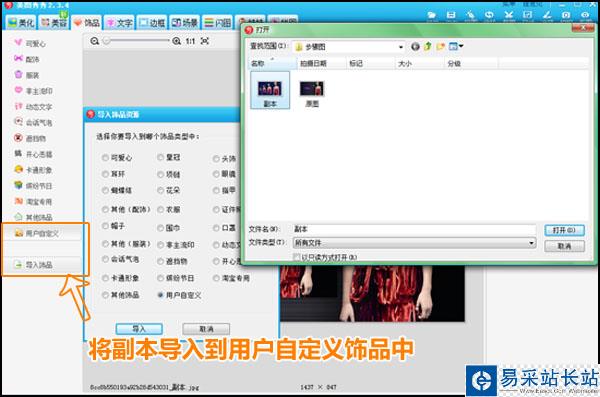
Task: Click 打开 button in open dialog
Action: 564,230
